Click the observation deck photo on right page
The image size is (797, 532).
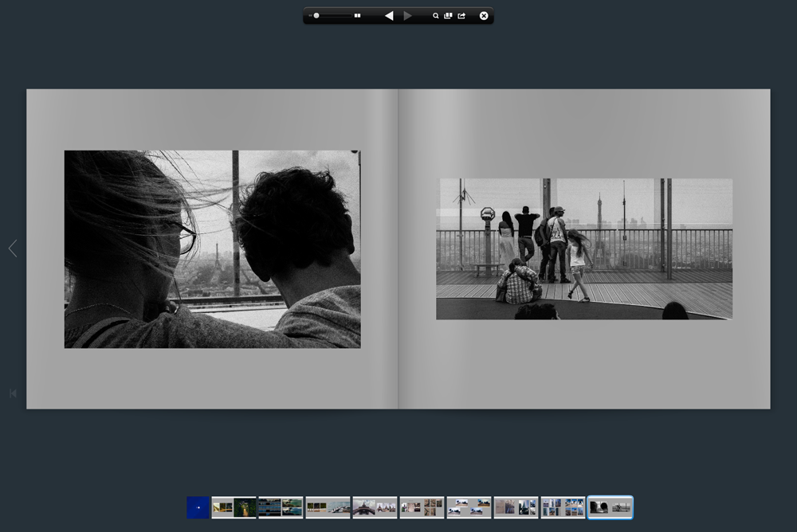click(584, 249)
